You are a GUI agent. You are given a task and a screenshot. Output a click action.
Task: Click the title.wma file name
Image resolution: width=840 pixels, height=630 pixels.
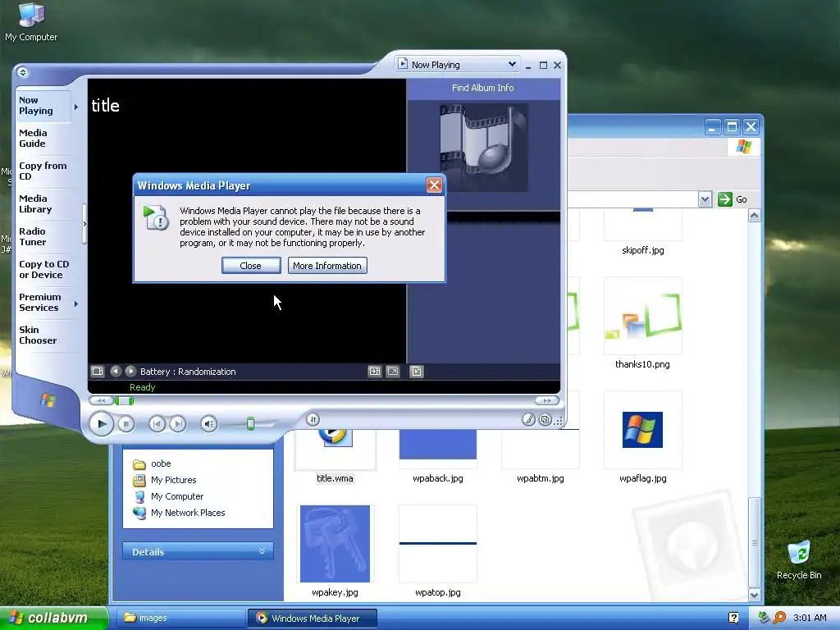point(335,478)
